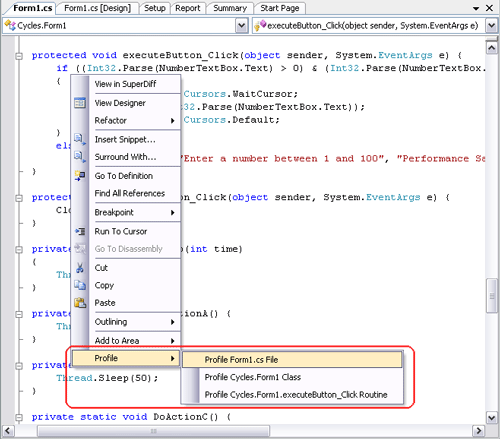Select Go To Definition menu entry
Viewport: 500px width, 439px height.
tap(126, 176)
